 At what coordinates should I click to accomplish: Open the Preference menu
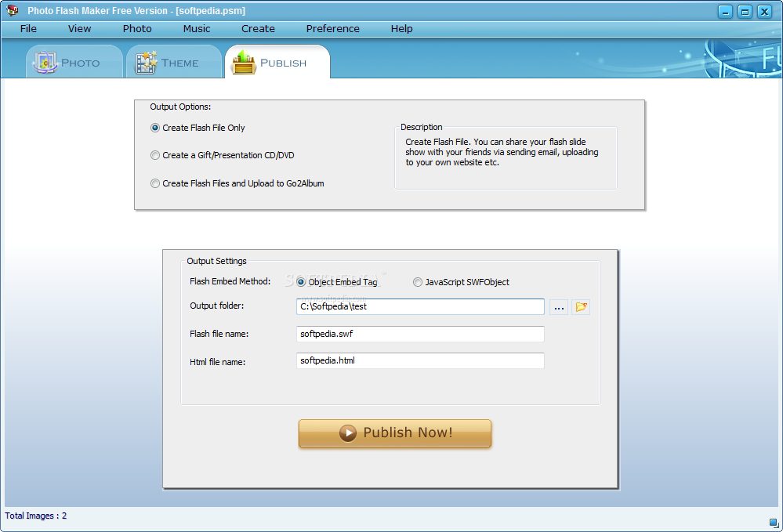tap(332, 29)
